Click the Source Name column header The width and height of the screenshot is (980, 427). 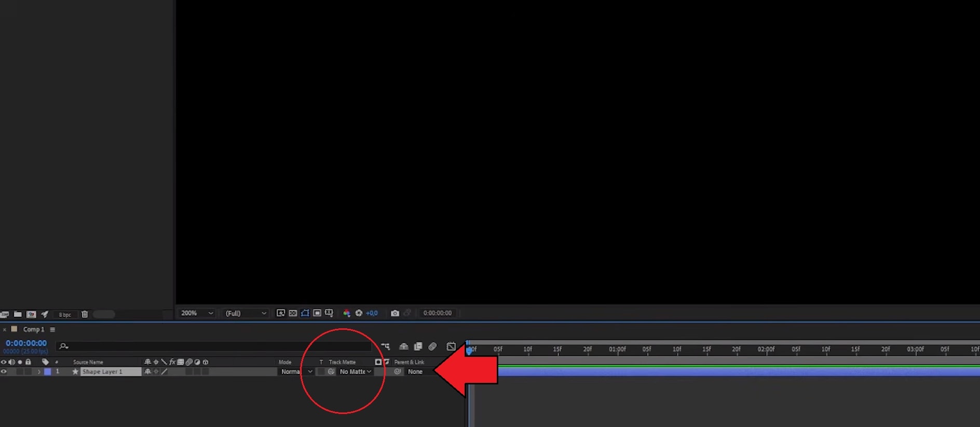point(88,362)
